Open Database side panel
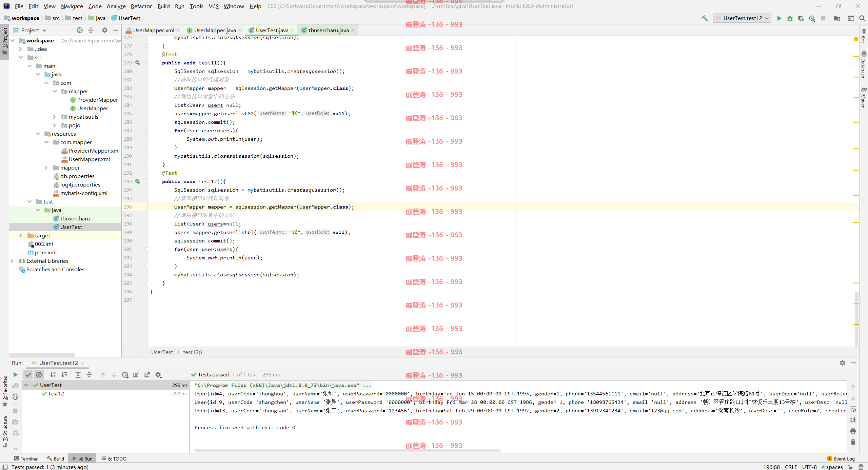868x470 pixels. tap(864, 64)
